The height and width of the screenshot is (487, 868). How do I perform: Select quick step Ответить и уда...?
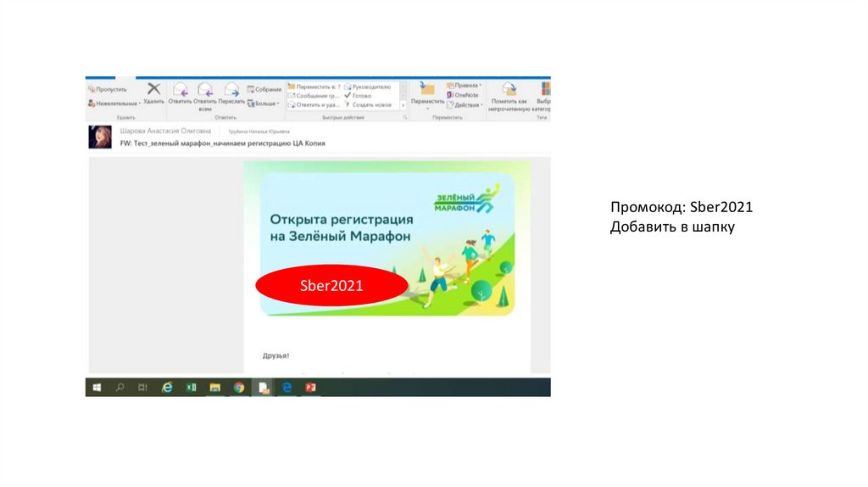pos(314,104)
